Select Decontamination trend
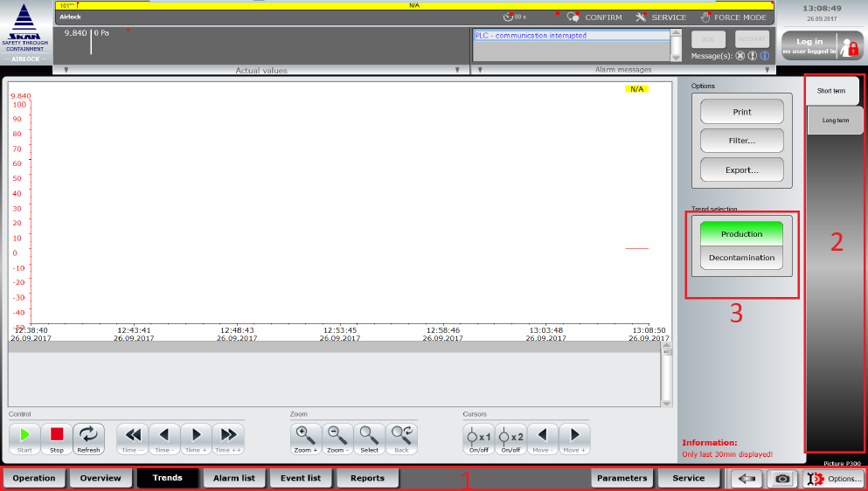 tap(741, 258)
